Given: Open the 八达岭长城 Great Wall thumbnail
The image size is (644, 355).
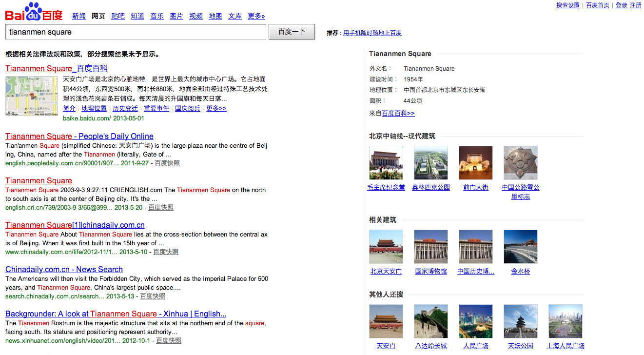Looking at the screenshot, I should coord(431,321).
